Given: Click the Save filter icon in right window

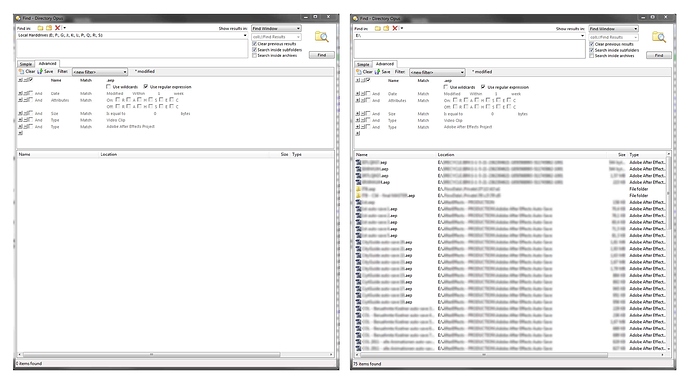Looking at the screenshot, I should click(x=382, y=72).
